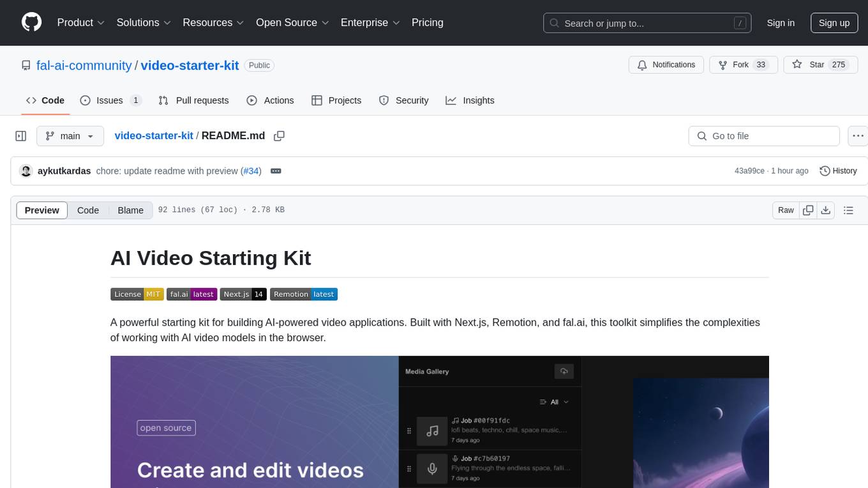Viewport: 868px width, 488px height.
Task: Open aykutkardas author profile link
Action: (x=64, y=171)
